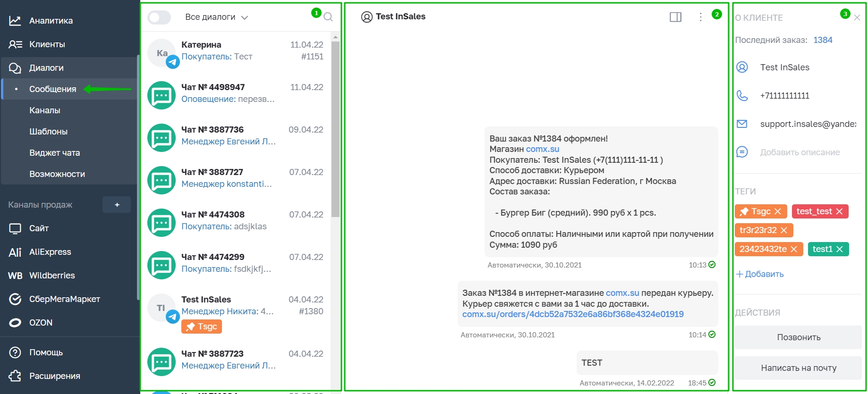Toggle the switch beside Все диалоги

tap(159, 17)
